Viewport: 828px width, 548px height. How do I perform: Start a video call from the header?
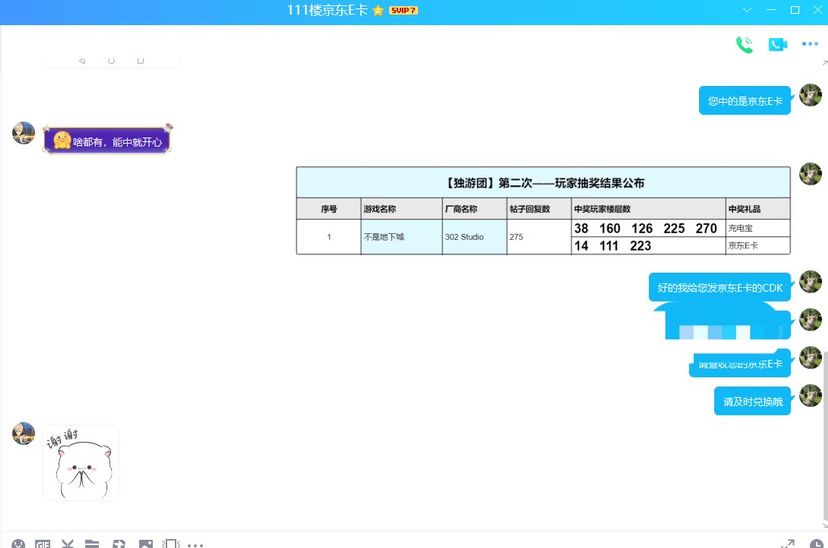pyautogui.click(x=777, y=44)
